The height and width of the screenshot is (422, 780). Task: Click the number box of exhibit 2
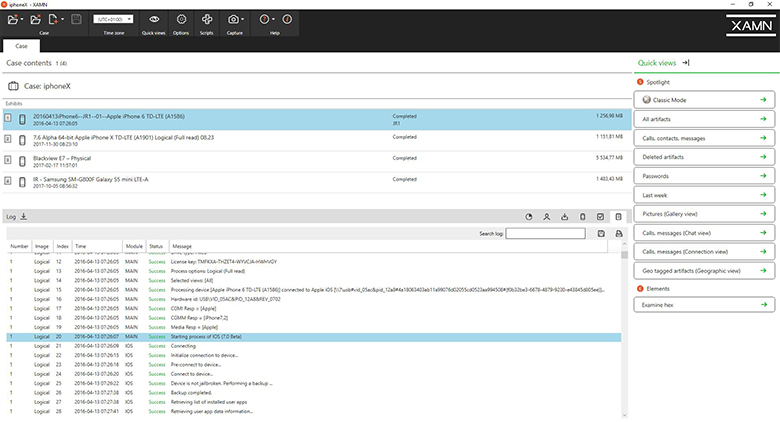point(7,139)
